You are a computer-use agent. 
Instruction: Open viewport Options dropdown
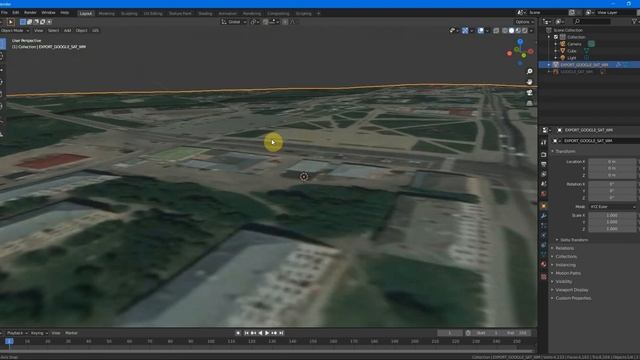click(x=524, y=22)
